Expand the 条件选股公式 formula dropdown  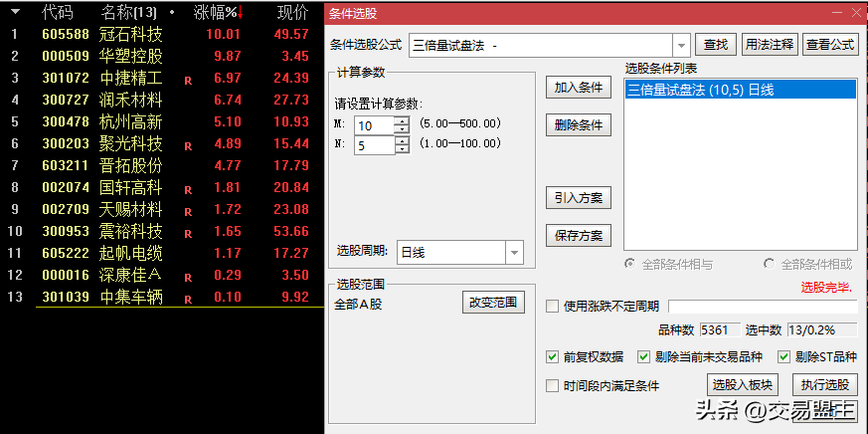click(682, 46)
